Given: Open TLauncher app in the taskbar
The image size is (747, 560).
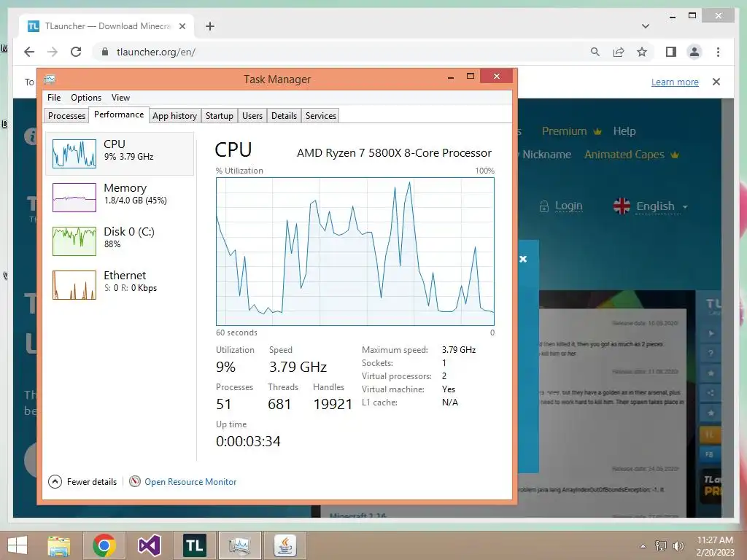Looking at the screenshot, I should [x=194, y=545].
